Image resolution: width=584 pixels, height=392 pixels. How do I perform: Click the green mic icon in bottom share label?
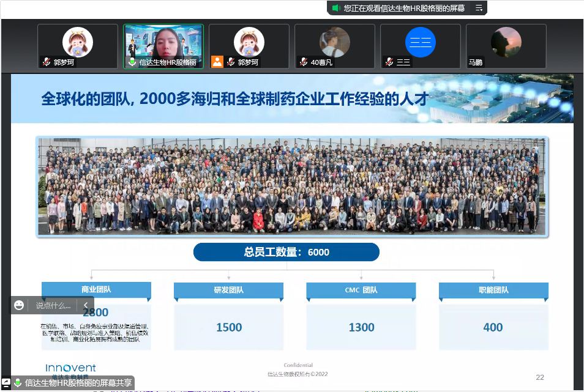click(x=18, y=383)
